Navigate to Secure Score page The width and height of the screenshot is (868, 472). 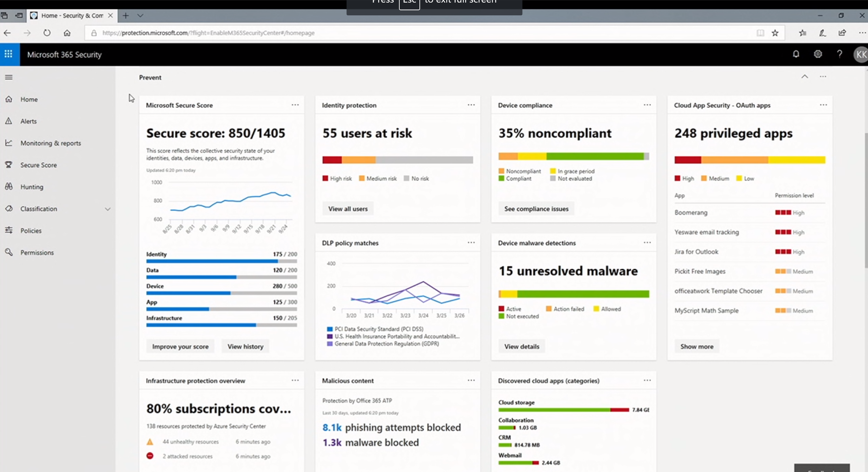(x=38, y=165)
